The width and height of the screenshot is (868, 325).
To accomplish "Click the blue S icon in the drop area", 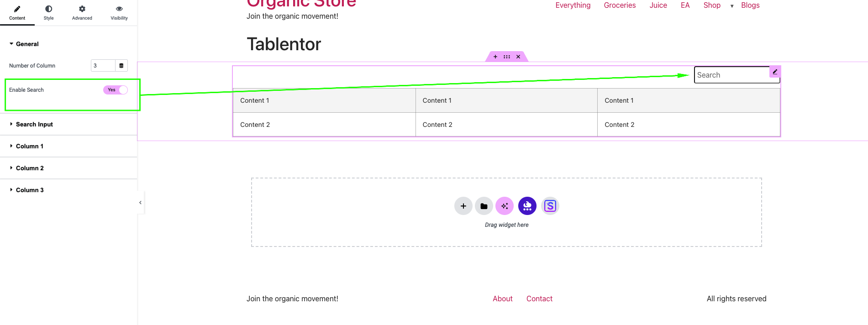I will [x=550, y=206].
